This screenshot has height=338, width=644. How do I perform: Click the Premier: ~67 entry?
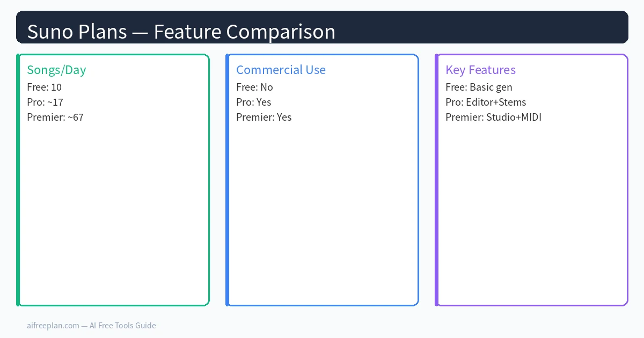(55, 117)
